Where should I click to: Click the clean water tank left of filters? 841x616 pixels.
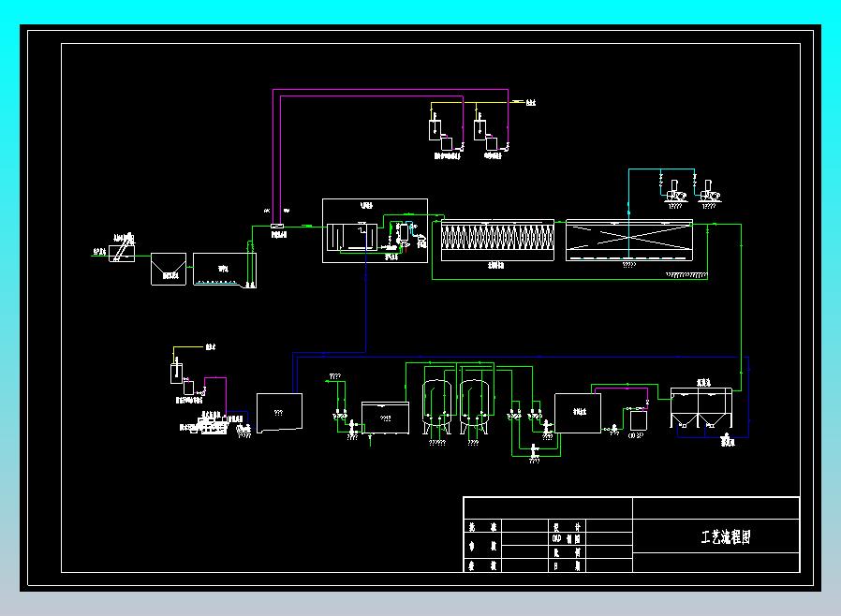point(385,418)
